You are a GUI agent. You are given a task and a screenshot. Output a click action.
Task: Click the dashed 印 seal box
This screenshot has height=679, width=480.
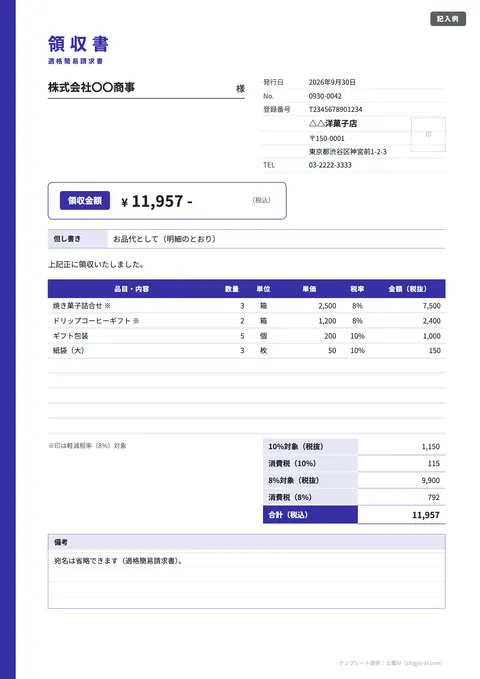[x=428, y=134]
